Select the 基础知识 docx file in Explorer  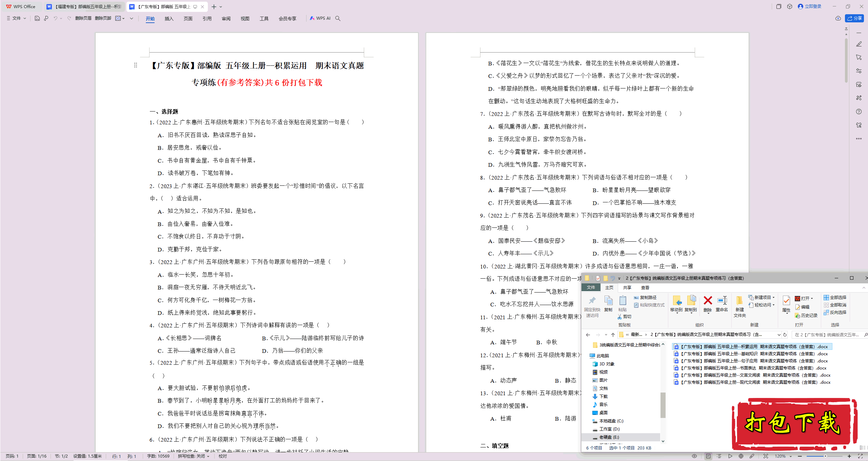[751, 354]
